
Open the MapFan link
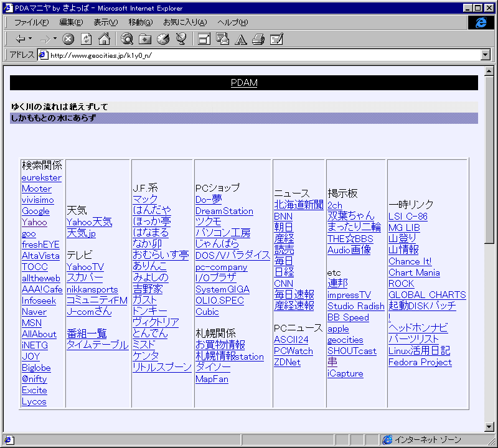coord(212,379)
